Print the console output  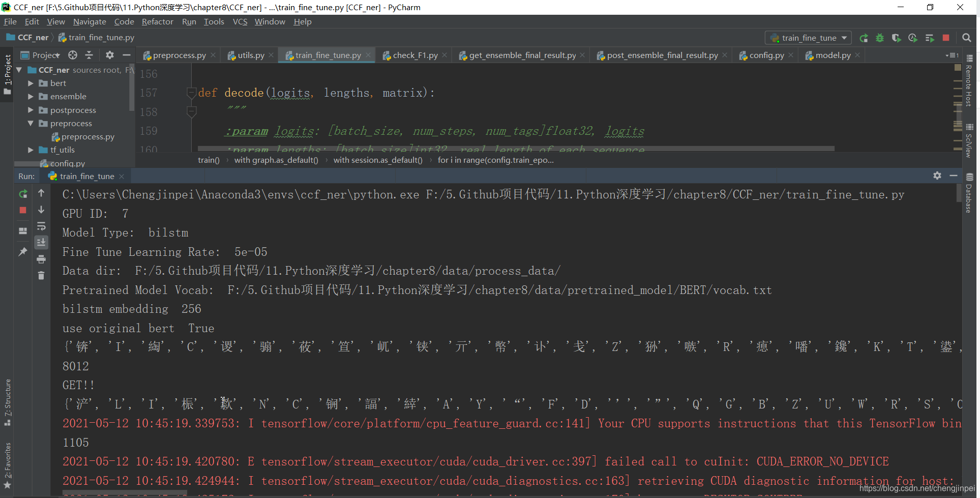(41, 259)
